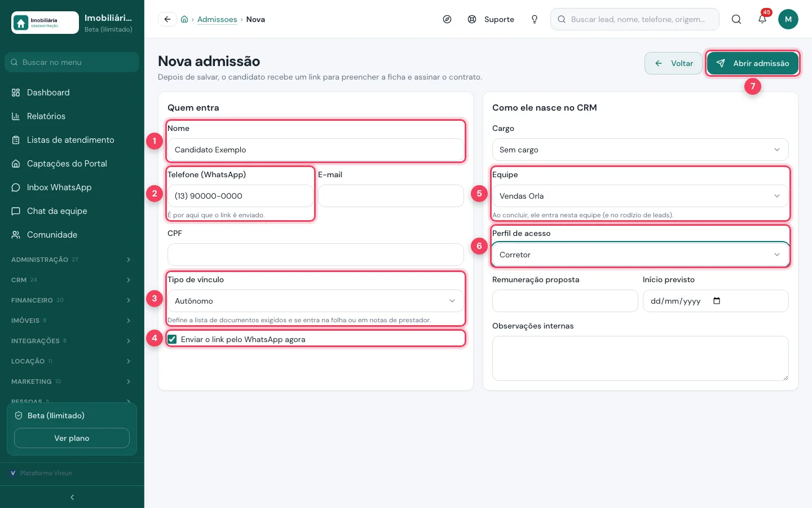Expand the ADMINISTRAÇÃO menu section
The height and width of the screenshot is (508, 812).
point(72,260)
